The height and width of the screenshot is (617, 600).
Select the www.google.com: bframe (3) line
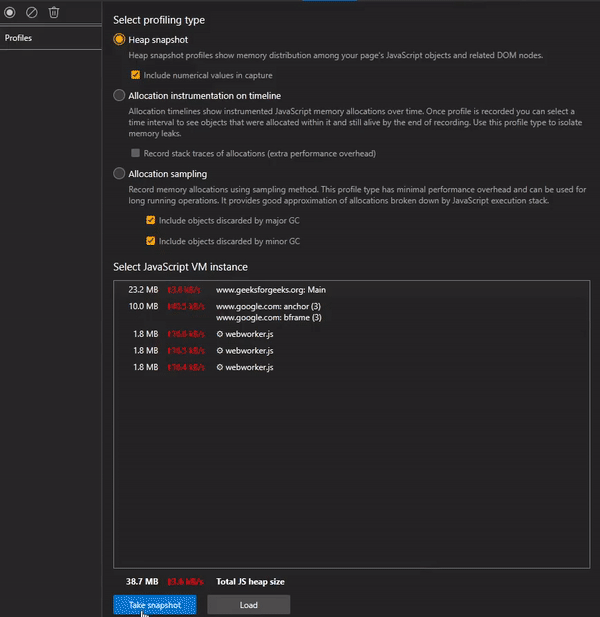pos(265,317)
